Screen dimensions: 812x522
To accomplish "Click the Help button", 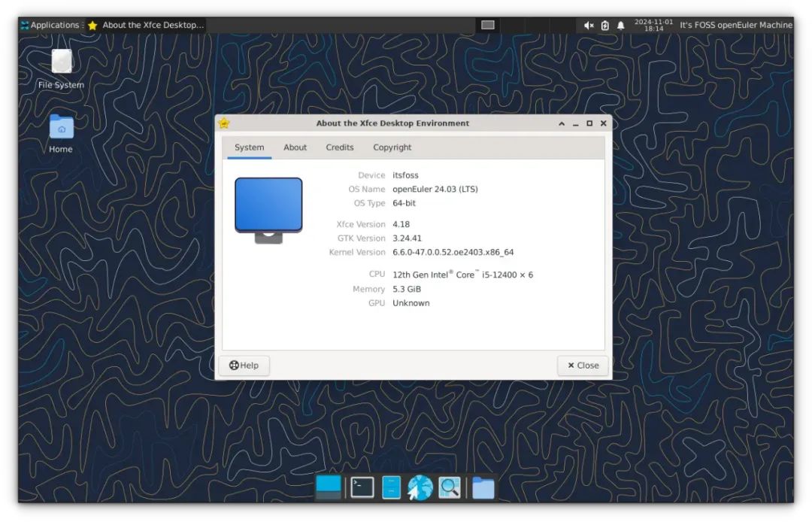I will (x=244, y=365).
